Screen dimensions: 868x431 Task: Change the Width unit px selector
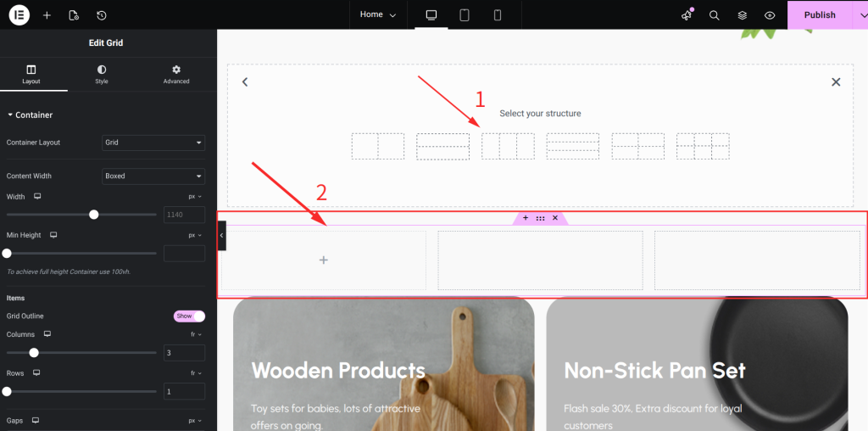pyautogui.click(x=195, y=197)
